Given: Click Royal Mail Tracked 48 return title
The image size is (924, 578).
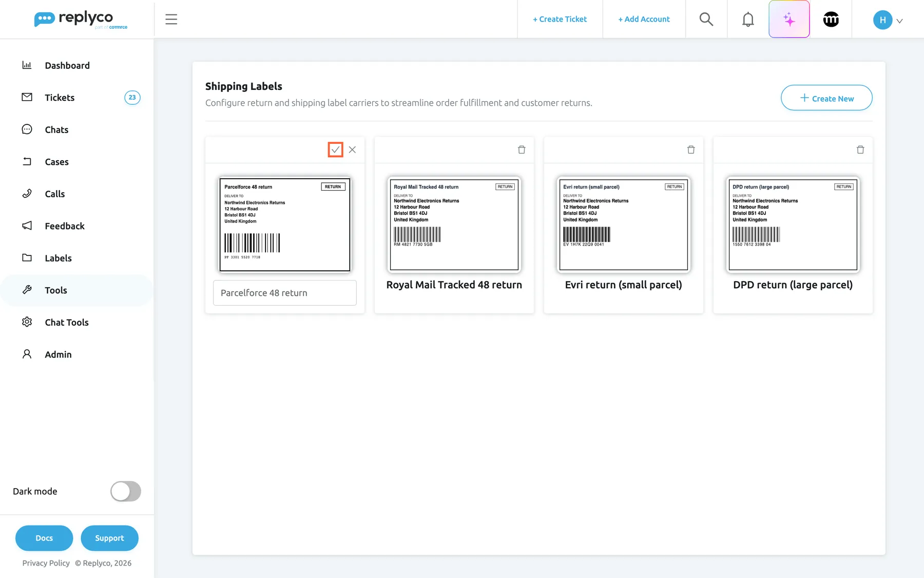Looking at the screenshot, I should pos(454,285).
